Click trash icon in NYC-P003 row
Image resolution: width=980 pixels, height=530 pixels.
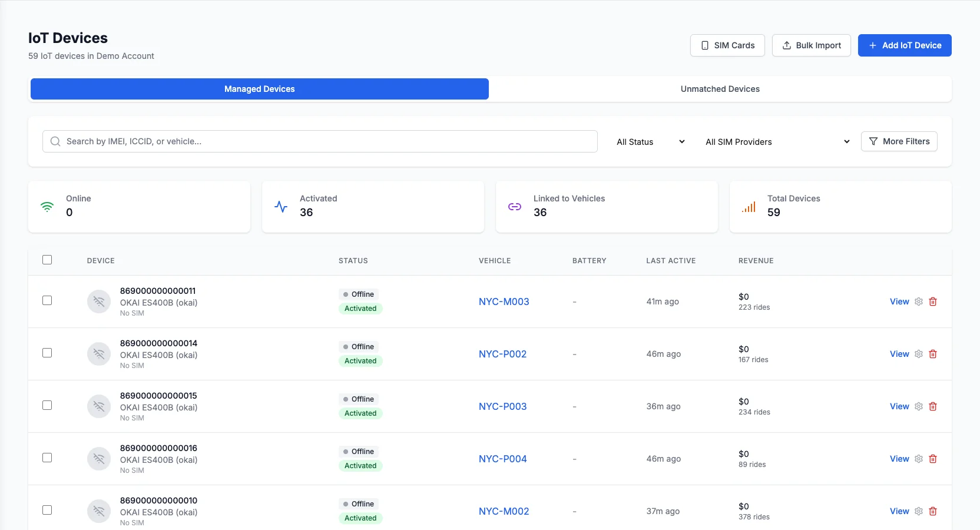coord(933,406)
